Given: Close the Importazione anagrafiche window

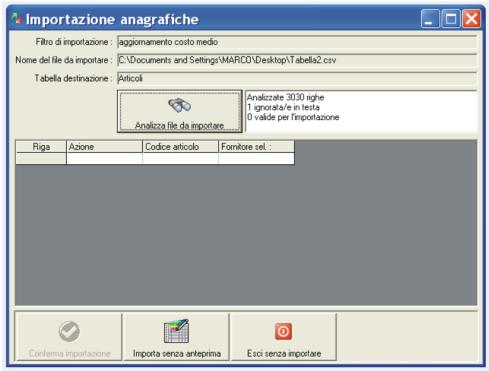Looking at the screenshot, I should [x=471, y=18].
